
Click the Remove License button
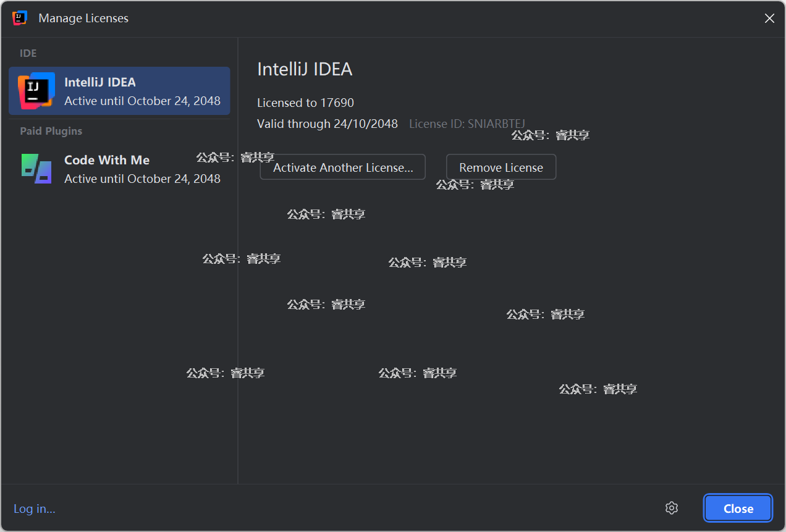501,167
